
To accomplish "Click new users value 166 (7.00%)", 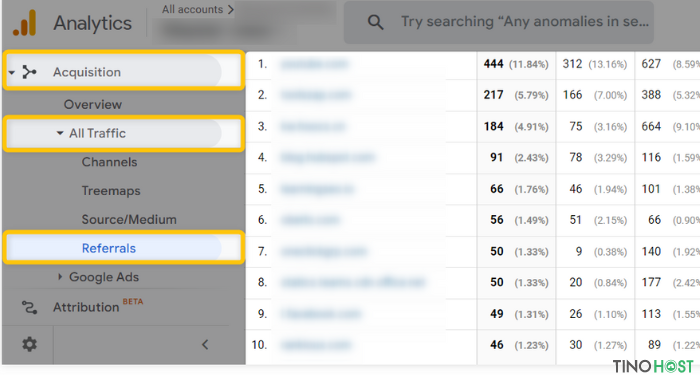I will coord(595,95).
